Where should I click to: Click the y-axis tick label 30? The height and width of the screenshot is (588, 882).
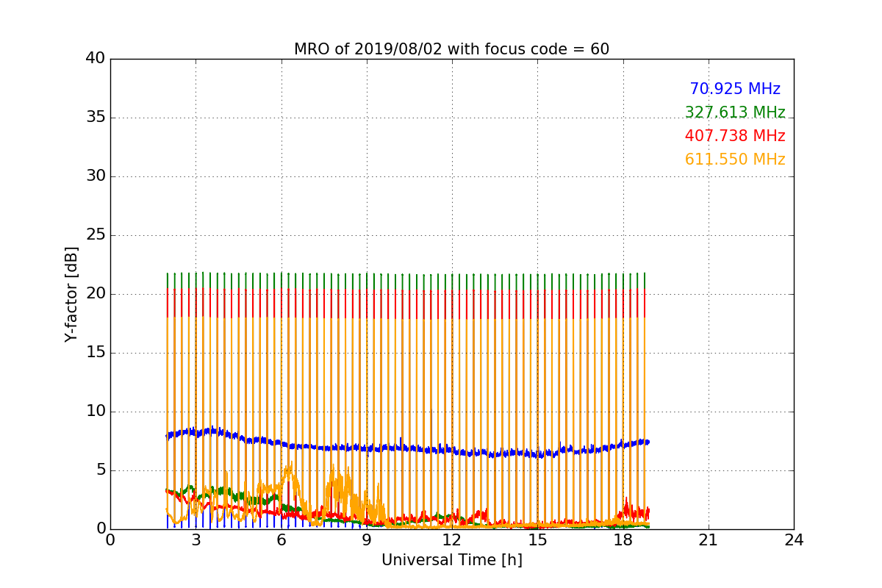tap(95, 176)
